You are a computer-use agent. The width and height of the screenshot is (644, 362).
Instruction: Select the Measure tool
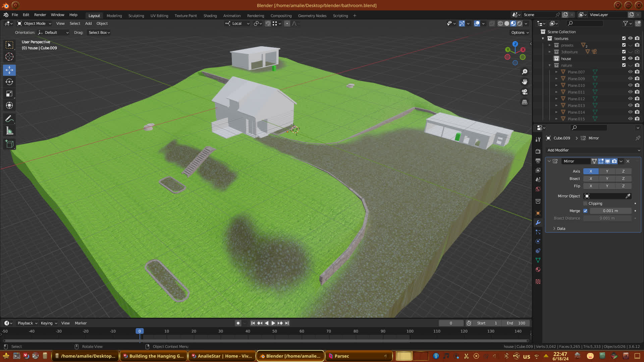click(9, 131)
